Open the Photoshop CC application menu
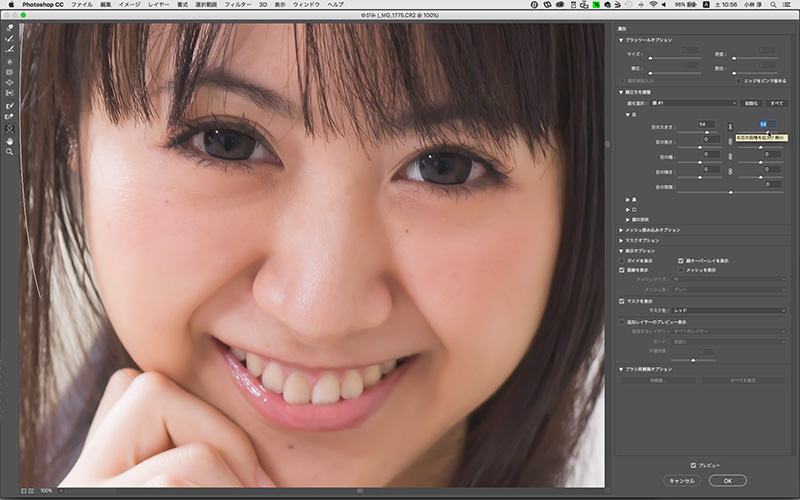Viewport: 800px width, 500px height. [x=43, y=5]
